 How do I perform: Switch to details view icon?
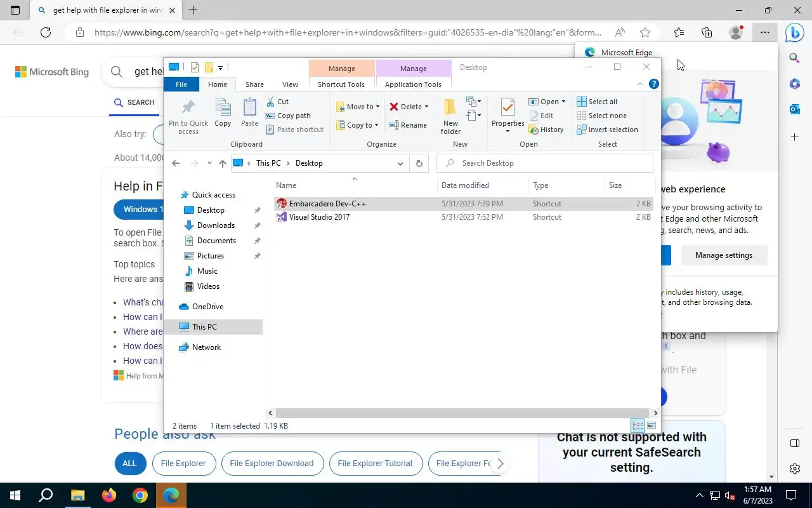coord(638,425)
